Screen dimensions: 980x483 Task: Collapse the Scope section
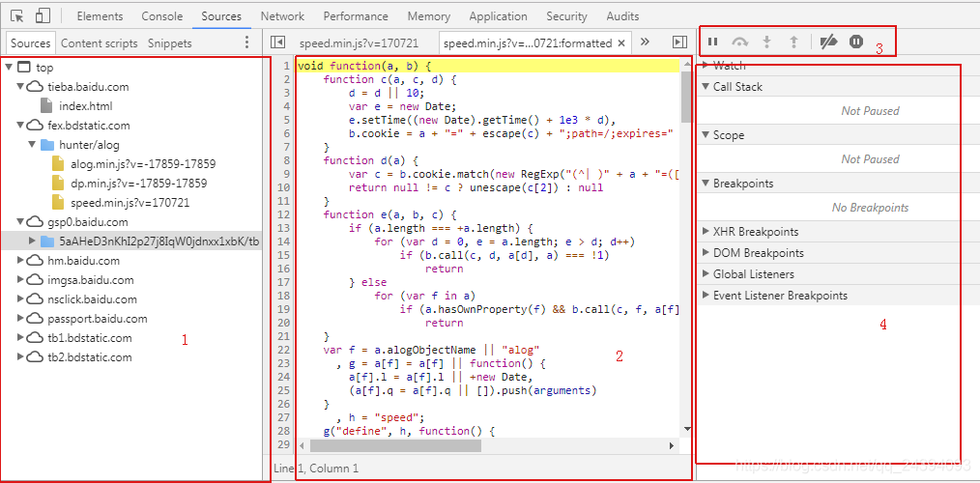(x=706, y=135)
